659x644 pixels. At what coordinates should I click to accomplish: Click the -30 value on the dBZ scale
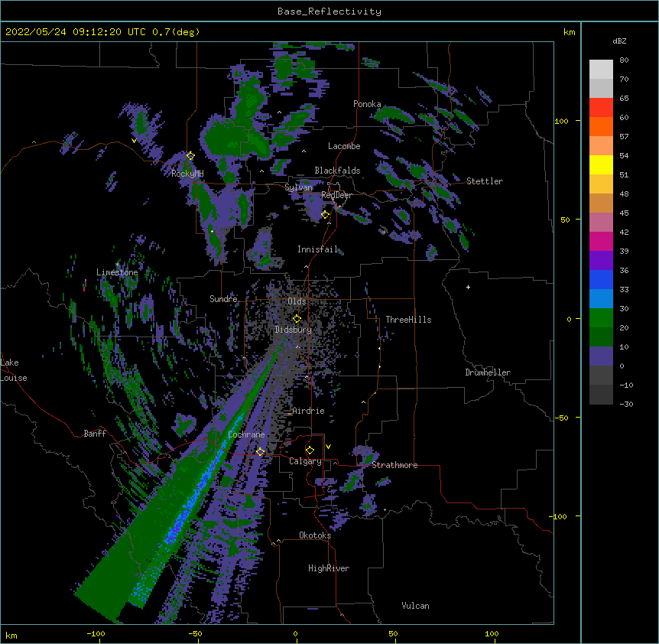626,405
